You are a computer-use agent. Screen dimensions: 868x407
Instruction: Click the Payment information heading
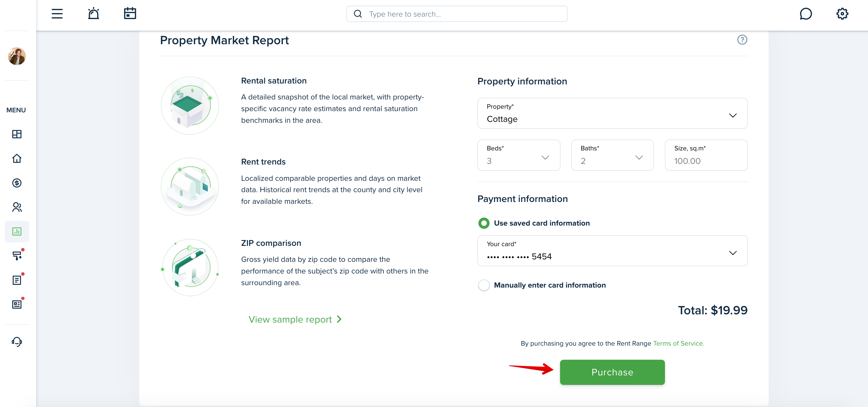[x=522, y=199]
